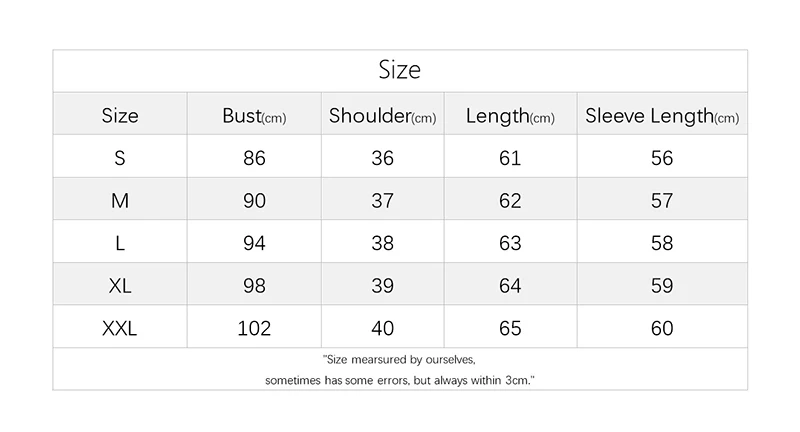Click the Length(cm) column header
The height and width of the screenshot is (432, 800).
pyautogui.click(x=510, y=116)
